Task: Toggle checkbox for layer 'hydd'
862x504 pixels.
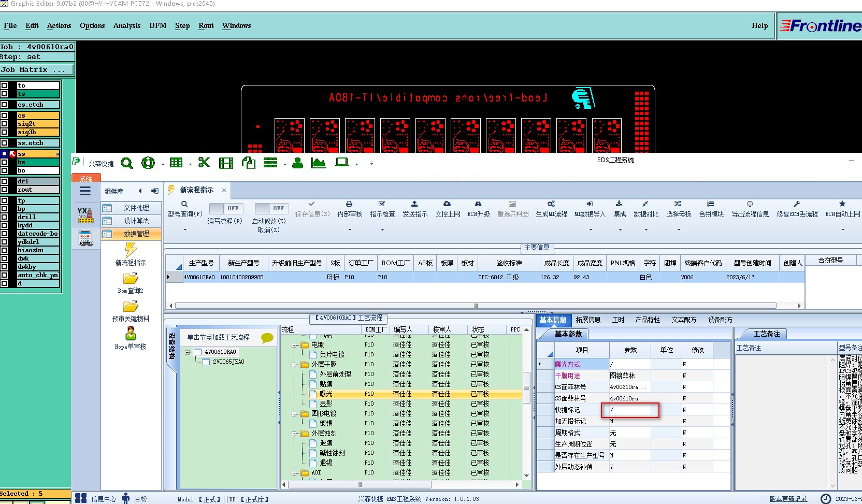Action: tap(4, 225)
